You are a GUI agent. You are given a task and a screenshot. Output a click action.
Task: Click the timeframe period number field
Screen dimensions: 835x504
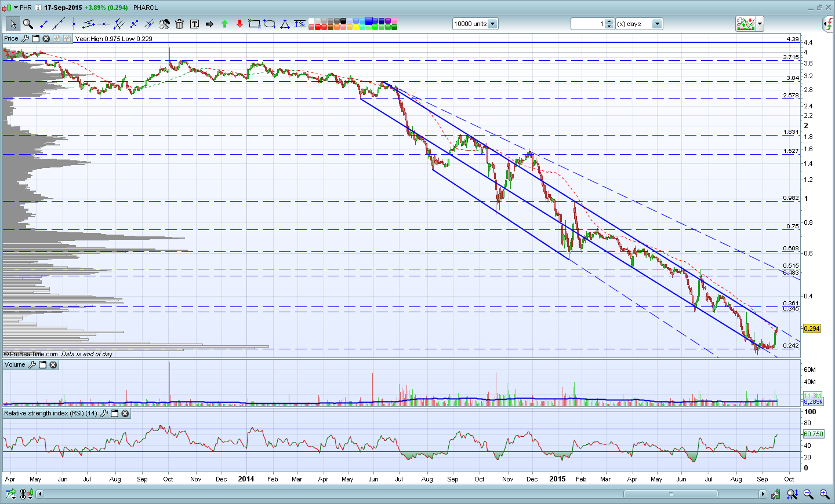588,24
